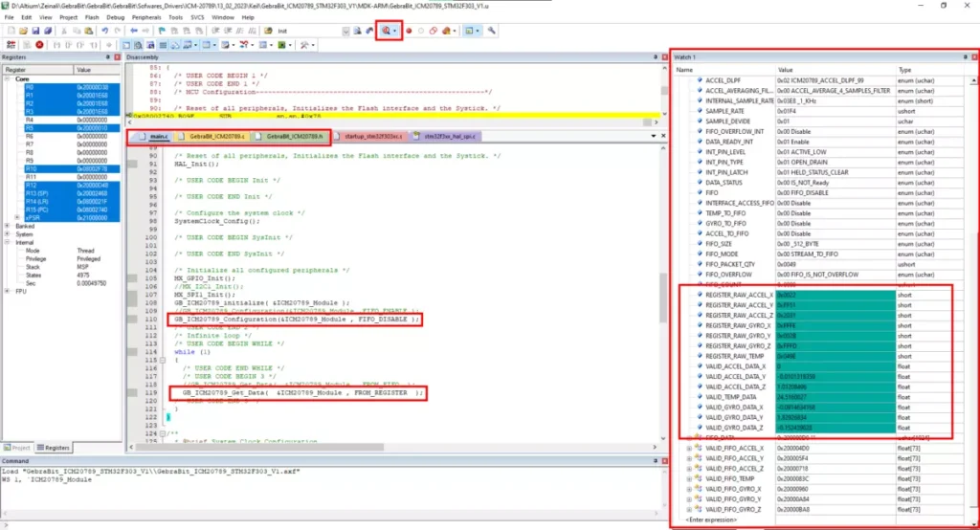Click the Save All icon
This screenshot has width=980, height=530.
48,31
